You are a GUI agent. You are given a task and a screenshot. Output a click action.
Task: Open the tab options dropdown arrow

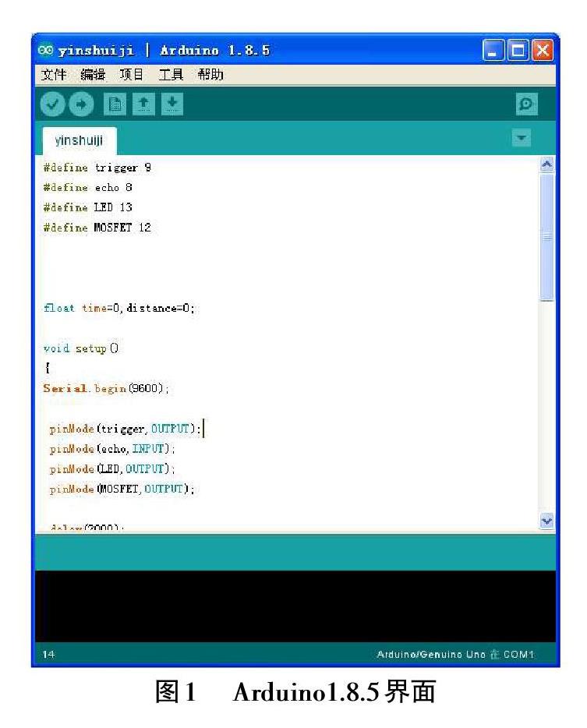click(521, 137)
